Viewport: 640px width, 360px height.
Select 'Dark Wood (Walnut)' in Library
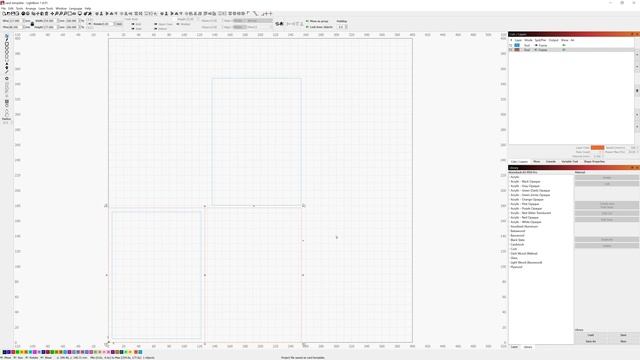(x=524, y=253)
